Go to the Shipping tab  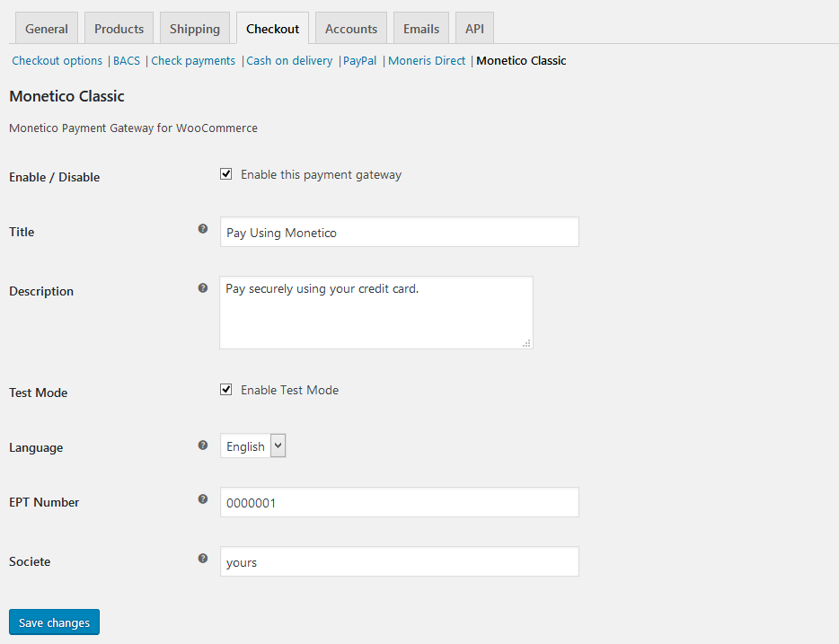click(195, 29)
